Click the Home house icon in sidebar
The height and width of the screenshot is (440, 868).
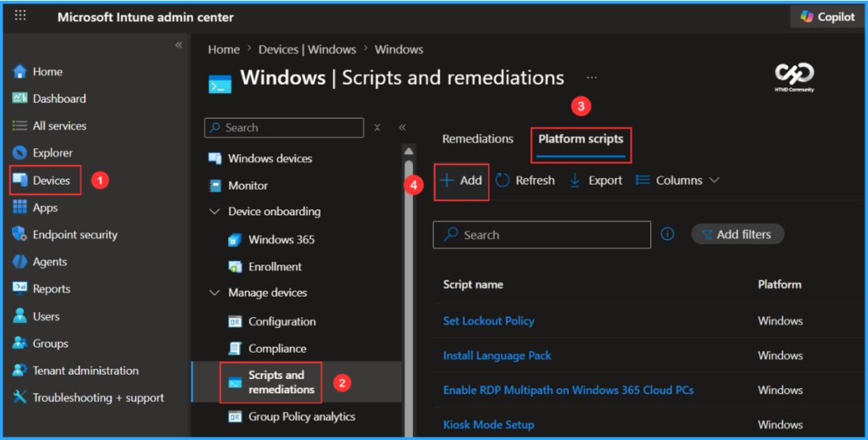point(20,71)
